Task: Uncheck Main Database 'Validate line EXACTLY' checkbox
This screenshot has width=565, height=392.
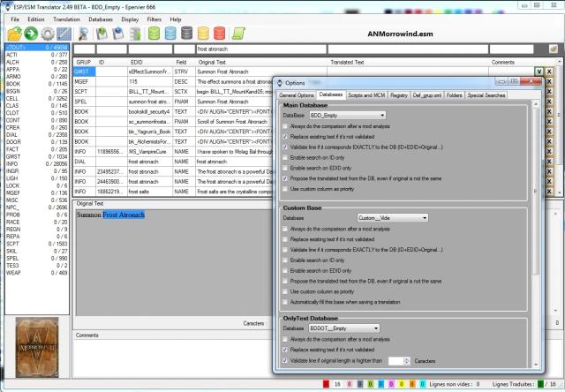Action: [285, 147]
